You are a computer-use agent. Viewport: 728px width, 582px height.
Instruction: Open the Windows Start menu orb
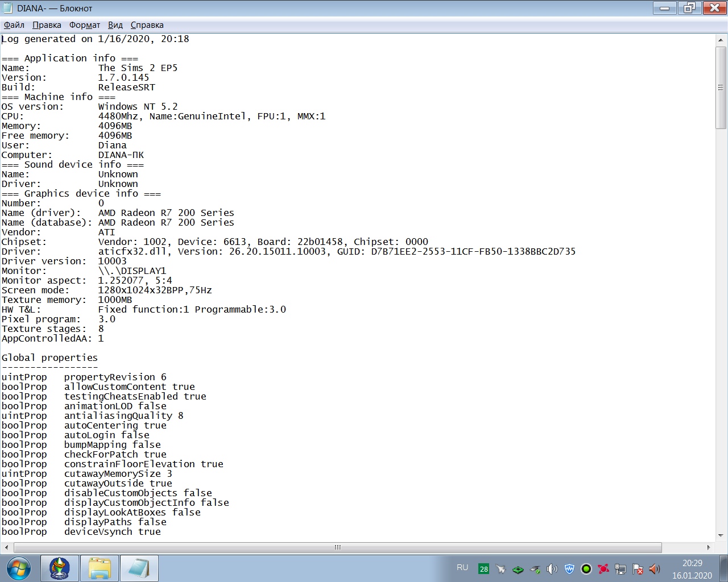click(19, 568)
